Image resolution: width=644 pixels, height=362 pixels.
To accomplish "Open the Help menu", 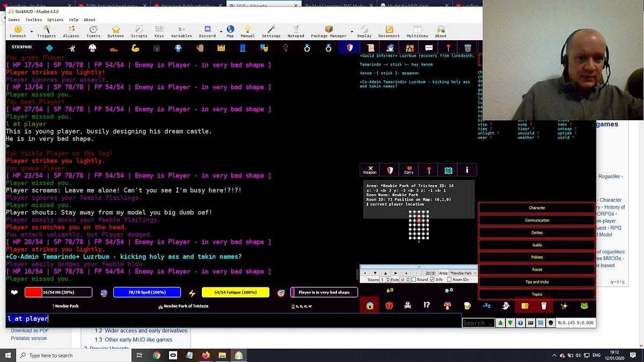I will 74,20.
